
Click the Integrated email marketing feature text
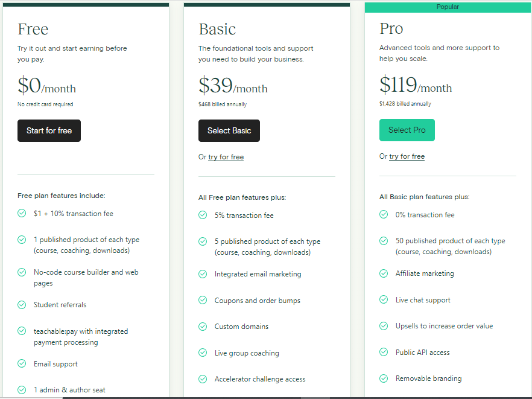point(258,274)
